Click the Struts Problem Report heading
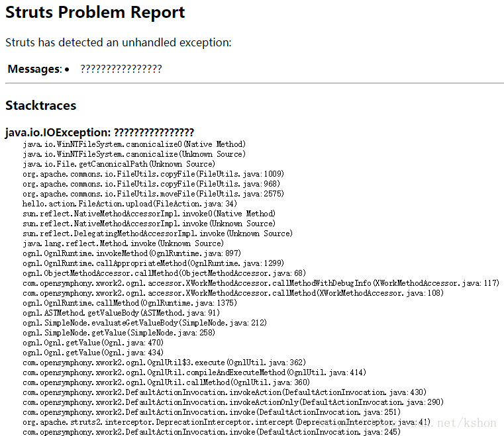Viewport: 504px width, 436px height. point(95,13)
